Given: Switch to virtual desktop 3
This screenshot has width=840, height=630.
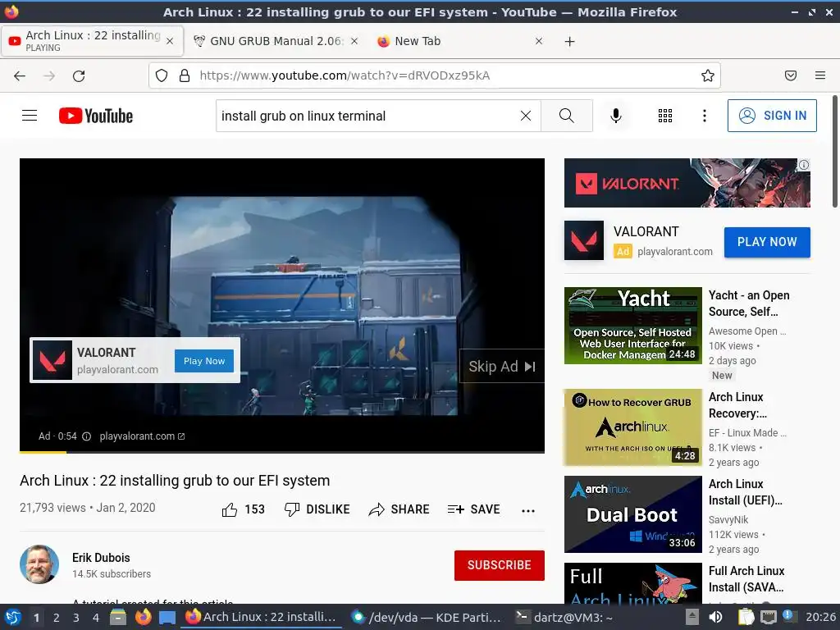Looking at the screenshot, I should [76, 618].
